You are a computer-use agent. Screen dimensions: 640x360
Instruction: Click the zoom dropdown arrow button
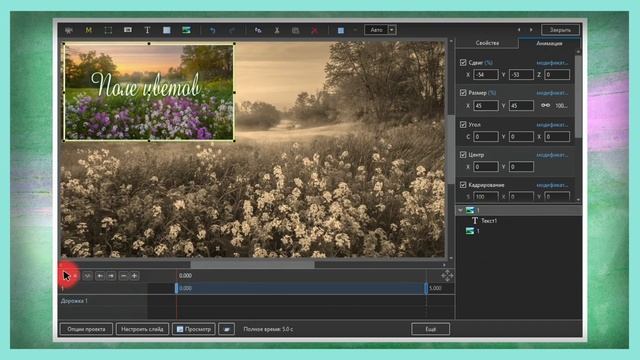pos(391,30)
